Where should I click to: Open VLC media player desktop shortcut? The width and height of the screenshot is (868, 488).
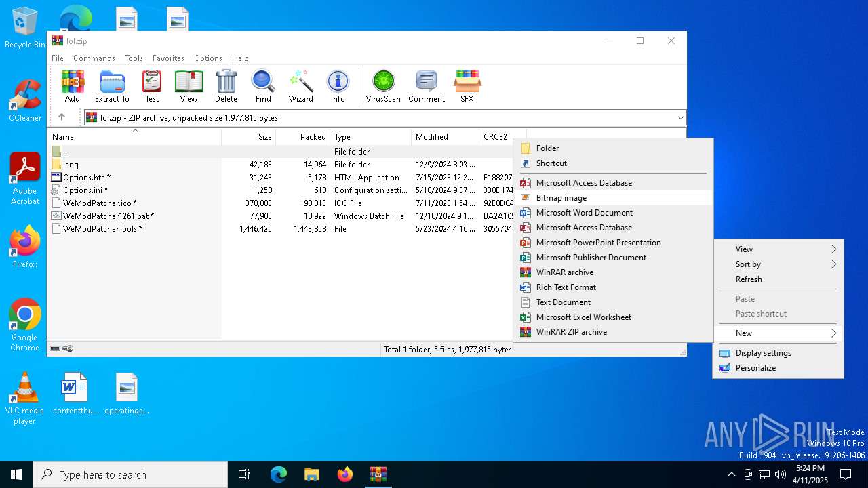tap(25, 399)
